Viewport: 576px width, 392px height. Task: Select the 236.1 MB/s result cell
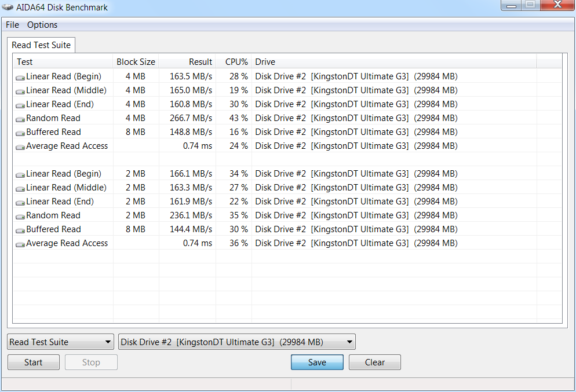[x=191, y=215]
